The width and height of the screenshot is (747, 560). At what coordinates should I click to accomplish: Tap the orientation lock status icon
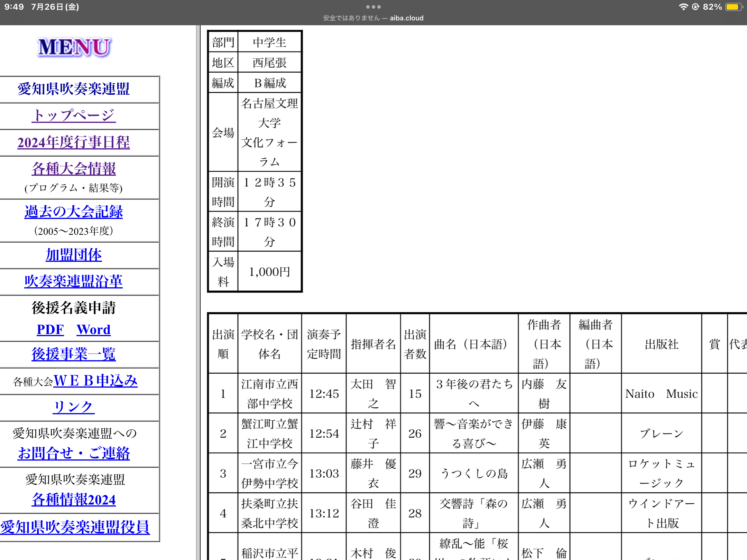pyautogui.click(x=695, y=7)
